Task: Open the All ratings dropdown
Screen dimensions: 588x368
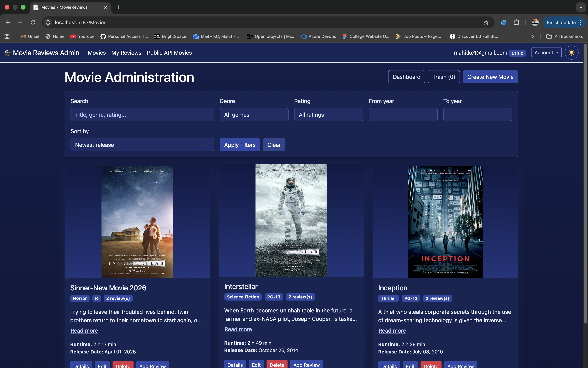Action: [x=328, y=115]
